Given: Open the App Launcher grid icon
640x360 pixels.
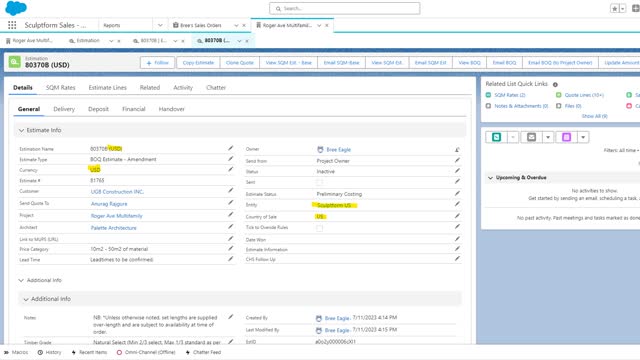Looking at the screenshot, I should point(12,25).
